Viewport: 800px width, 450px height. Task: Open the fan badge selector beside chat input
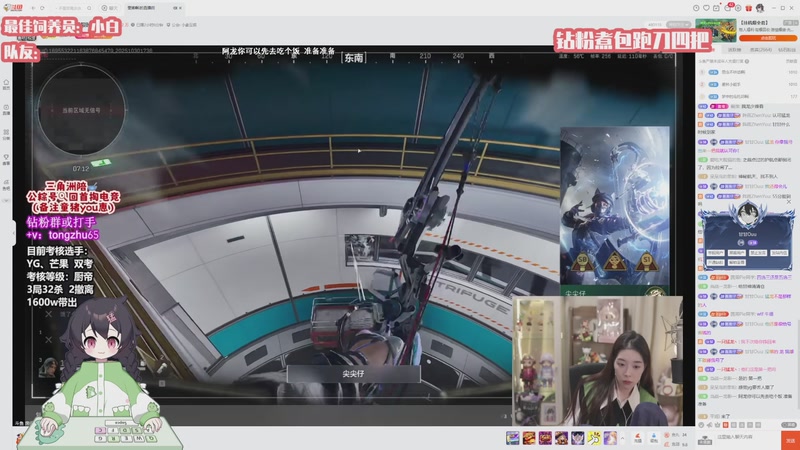[x=705, y=440]
